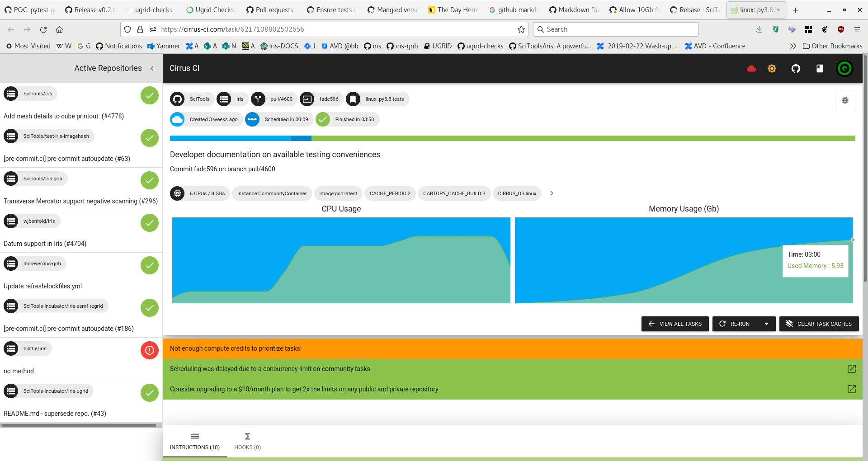The image size is (868, 461).
Task: Bookmark this page with the star icon
Action: coord(521,29)
